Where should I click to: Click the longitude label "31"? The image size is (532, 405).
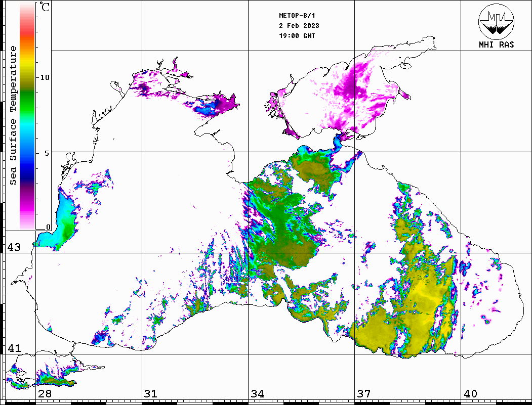tap(151, 393)
